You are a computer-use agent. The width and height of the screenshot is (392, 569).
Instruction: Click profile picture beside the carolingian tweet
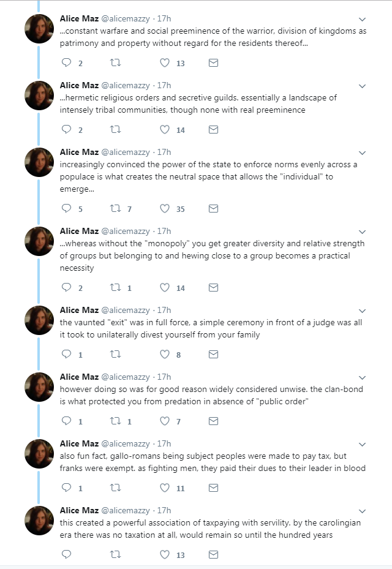tap(39, 521)
